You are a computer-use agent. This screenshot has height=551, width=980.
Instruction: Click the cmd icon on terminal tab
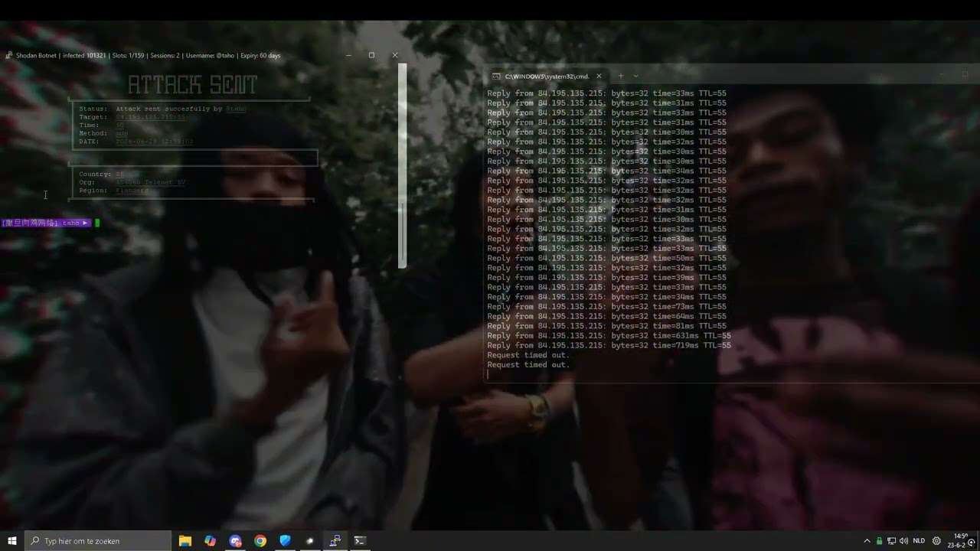496,77
